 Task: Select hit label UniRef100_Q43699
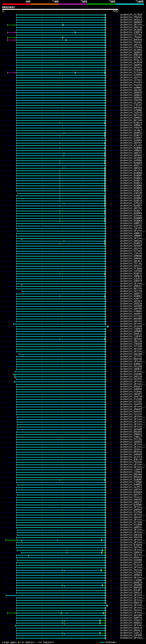(131, 30)
